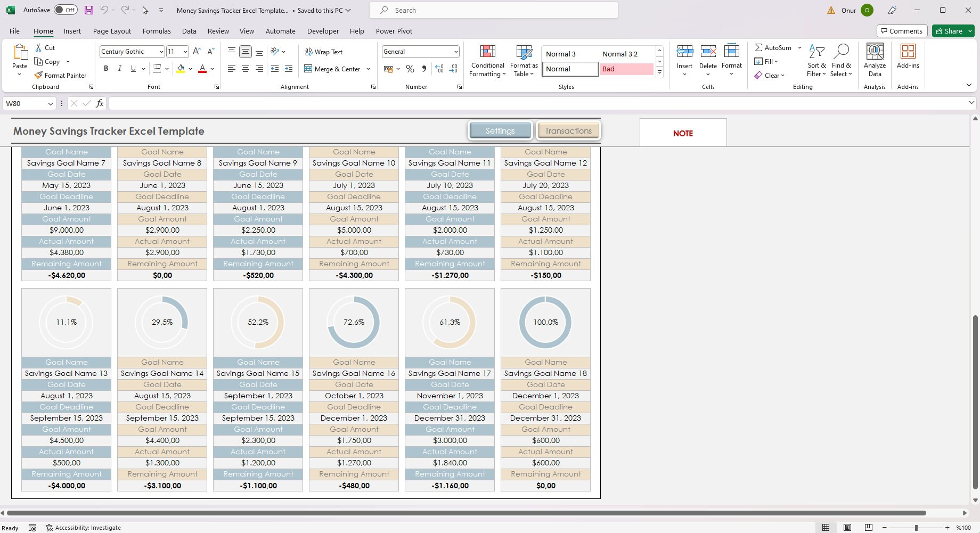Open Conditional Formatting options
Viewport: 980px width, 533px height.
(x=487, y=60)
